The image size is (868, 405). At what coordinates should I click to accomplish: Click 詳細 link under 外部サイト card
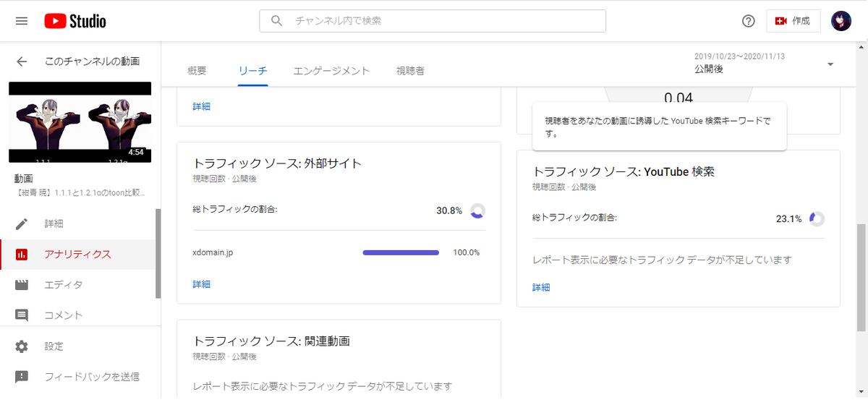click(201, 284)
